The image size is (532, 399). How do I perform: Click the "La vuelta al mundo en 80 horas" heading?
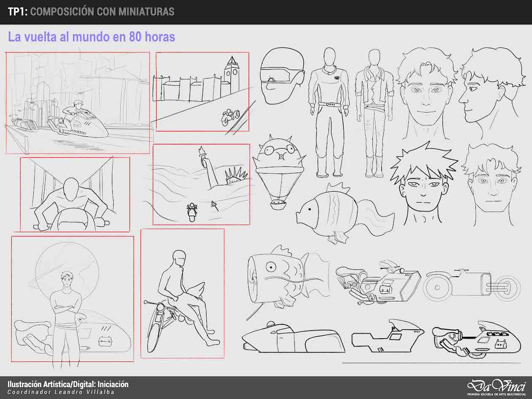(91, 37)
